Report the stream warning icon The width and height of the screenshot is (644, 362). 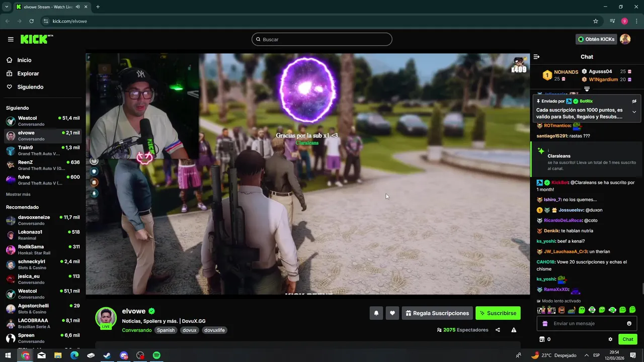pyautogui.click(x=514, y=330)
